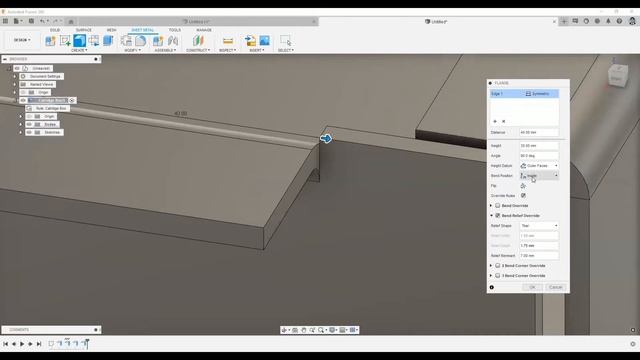Click the Redo arrow
640x360 pixels.
(56, 21)
